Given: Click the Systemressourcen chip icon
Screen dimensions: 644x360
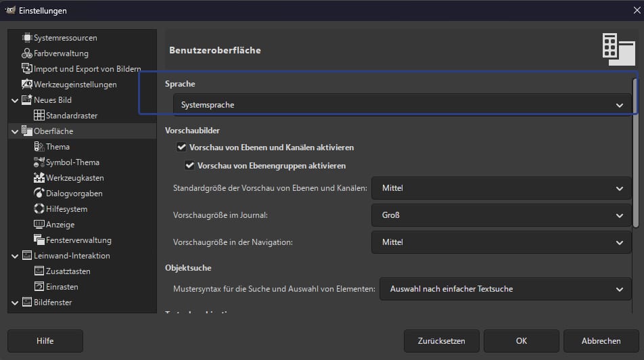Looking at the screenshot, I should pos(26,38).
